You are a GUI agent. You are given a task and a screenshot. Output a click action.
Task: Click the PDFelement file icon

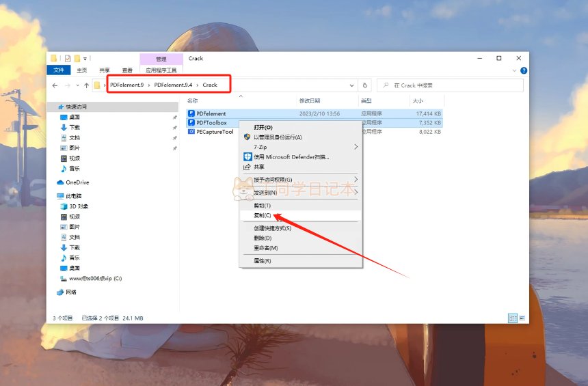tap(191, 113)
